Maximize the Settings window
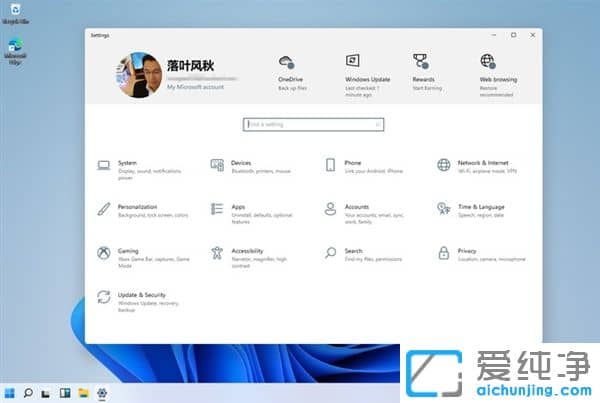 [514, 35]
